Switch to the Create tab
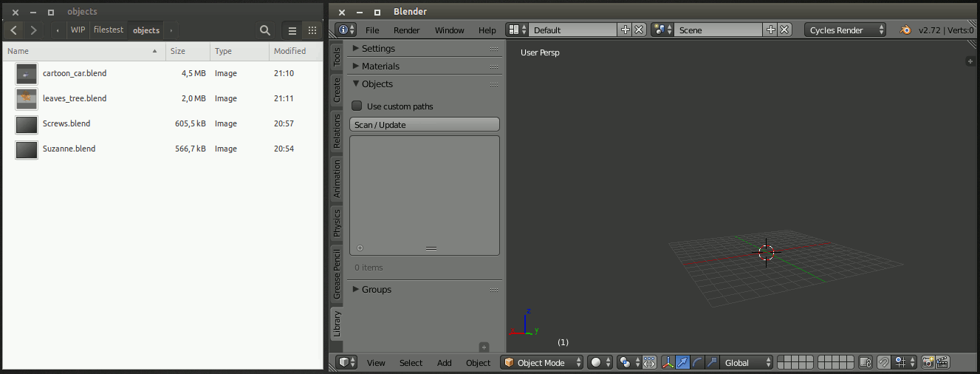 pyautogui.click(x=337, y=91)
